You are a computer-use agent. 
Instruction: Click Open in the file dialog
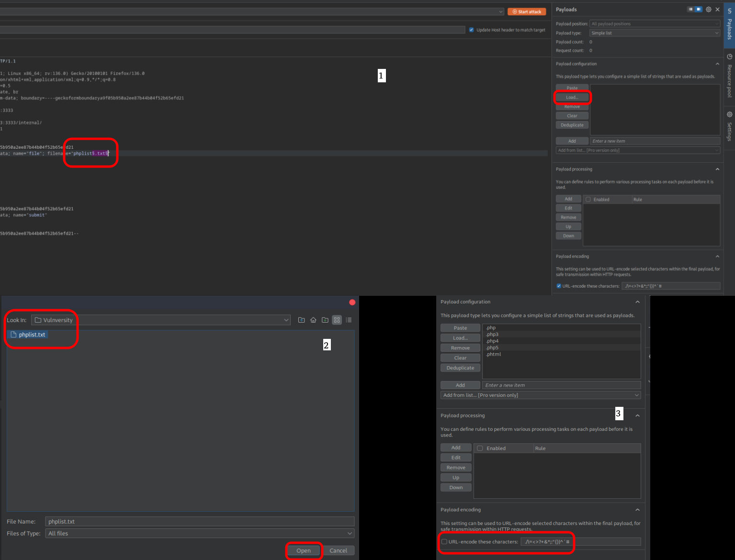click(x=304, y=550)
